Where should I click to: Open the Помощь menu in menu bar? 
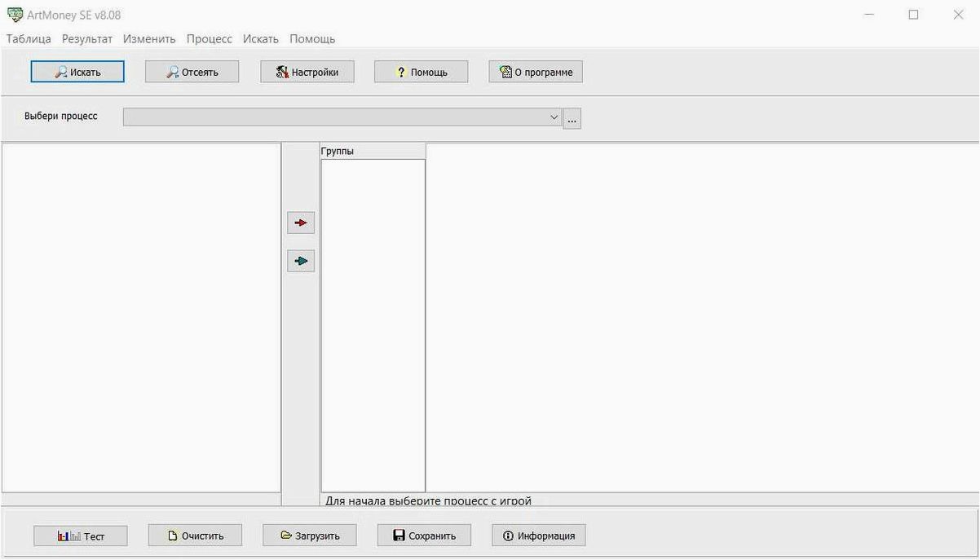pyautogui.click(x=312, y=39)
